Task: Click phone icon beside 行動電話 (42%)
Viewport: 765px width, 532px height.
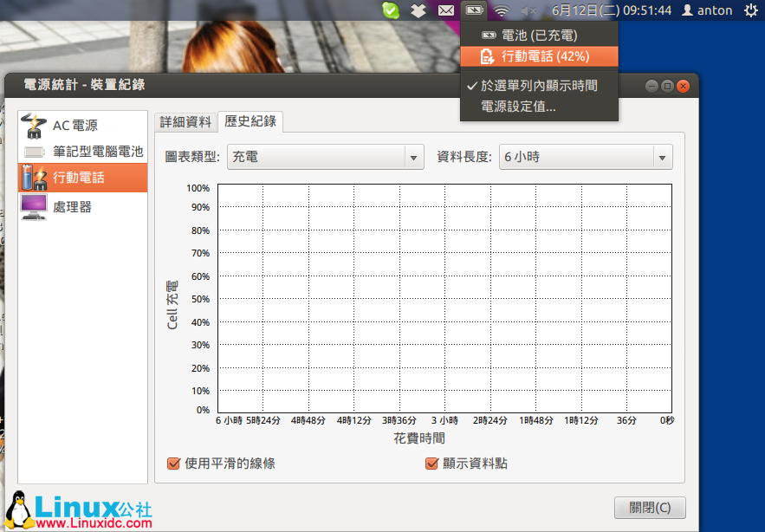Action: point(487,56)
